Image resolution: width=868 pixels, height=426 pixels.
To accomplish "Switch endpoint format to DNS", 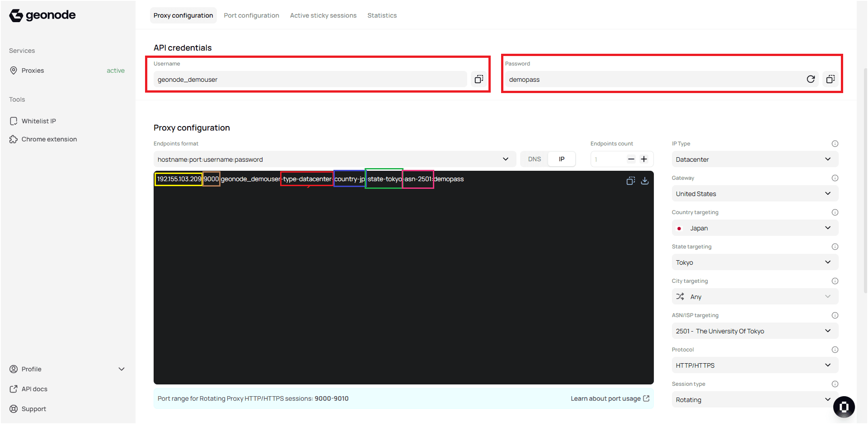I will (x=534, y=159).
